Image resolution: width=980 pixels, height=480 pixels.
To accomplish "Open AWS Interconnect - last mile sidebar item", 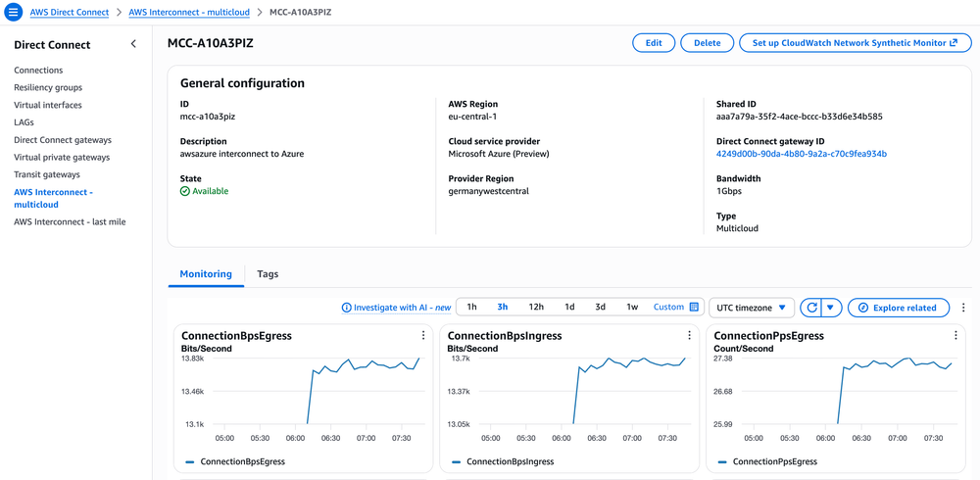I will [x=70, y=221].
